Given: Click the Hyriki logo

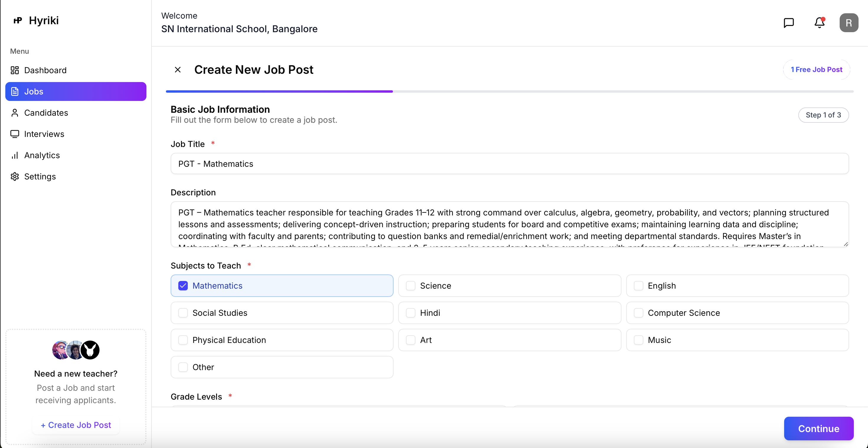Looking at the screenshot, I should [x=35, y=20].
